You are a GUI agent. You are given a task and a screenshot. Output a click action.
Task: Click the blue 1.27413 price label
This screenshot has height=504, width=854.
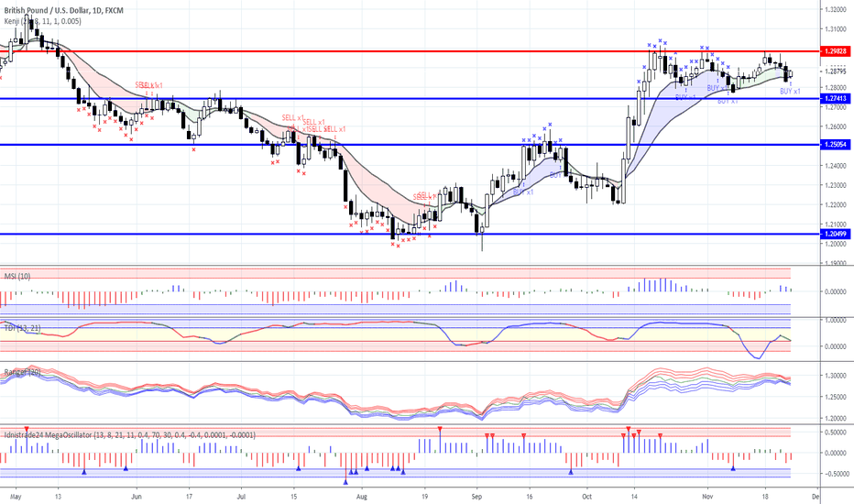834,98
